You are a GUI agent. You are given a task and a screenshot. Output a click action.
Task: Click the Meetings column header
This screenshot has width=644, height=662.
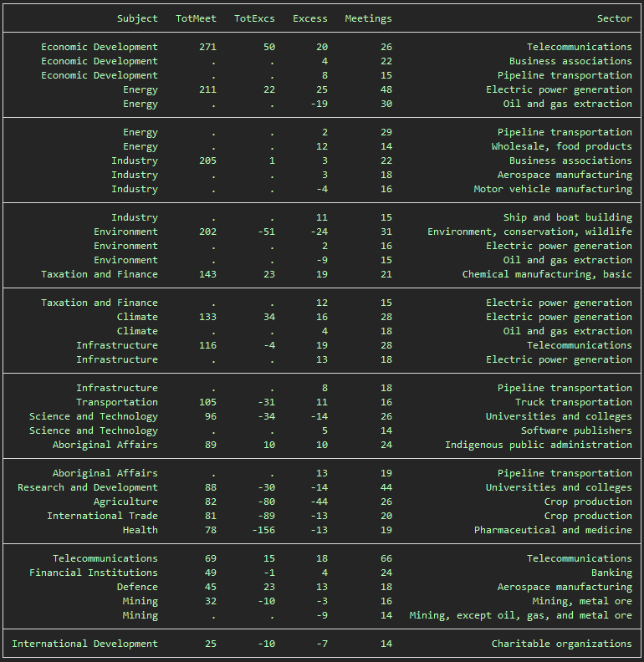click(x=368, y=19)
